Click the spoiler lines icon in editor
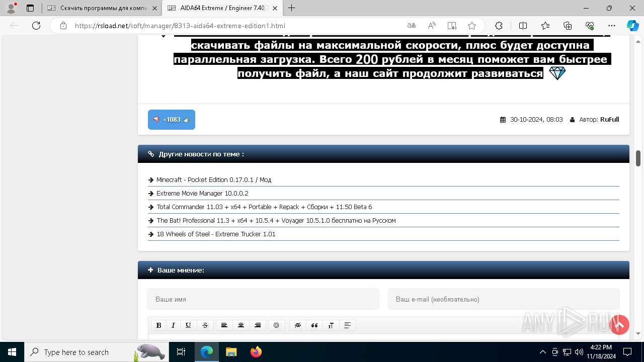 (x=348, y=325)
